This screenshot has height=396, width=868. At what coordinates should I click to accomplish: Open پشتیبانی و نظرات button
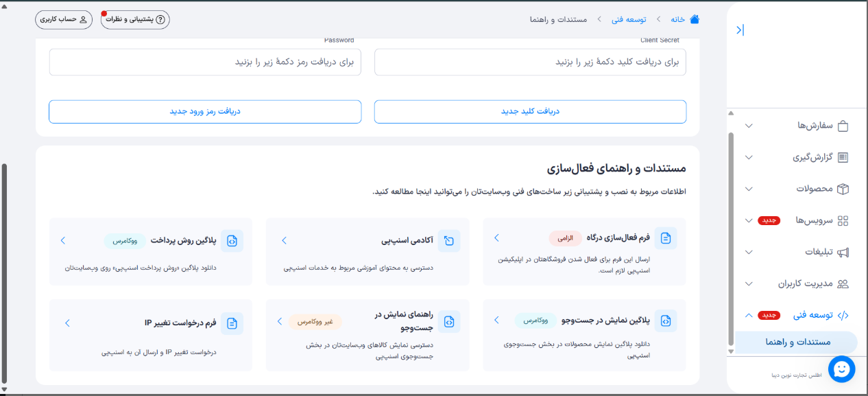click(135, 19)
